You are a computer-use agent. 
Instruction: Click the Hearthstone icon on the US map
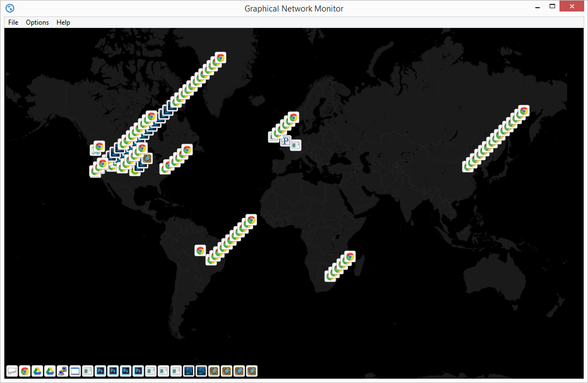point(147,158)
